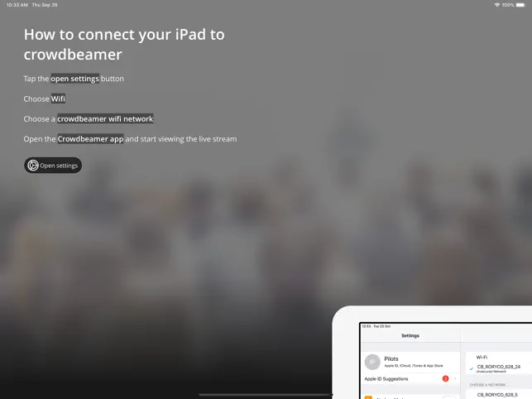Click the Settings title in the preview
The height and width of the screenshot is (399, 532).
click(x=410, y=335)
